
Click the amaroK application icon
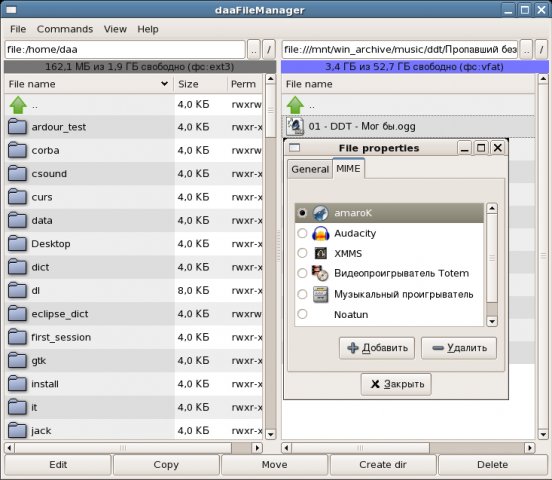[x=320, y=213]
